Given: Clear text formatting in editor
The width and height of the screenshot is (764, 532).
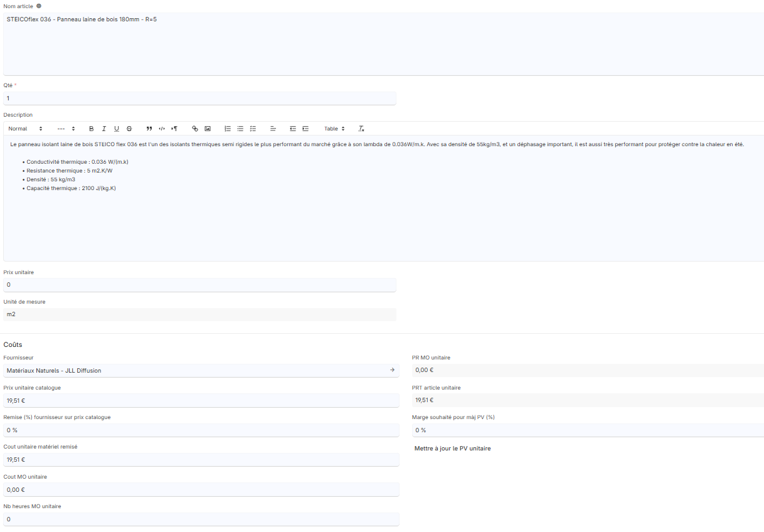Looking at the screenshot, I should click(x=361, y=129).
